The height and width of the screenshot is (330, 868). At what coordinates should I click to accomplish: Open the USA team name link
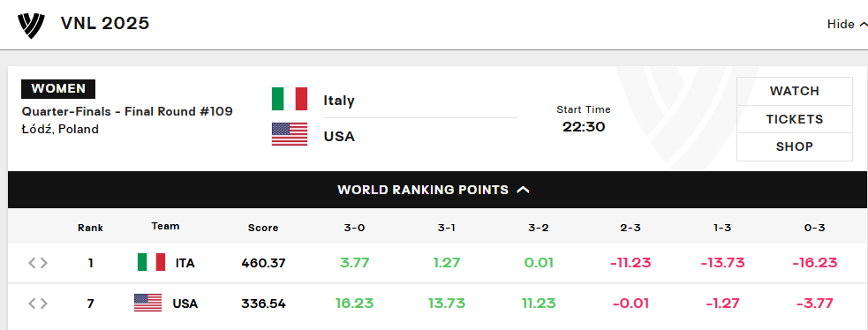(339, 137)
